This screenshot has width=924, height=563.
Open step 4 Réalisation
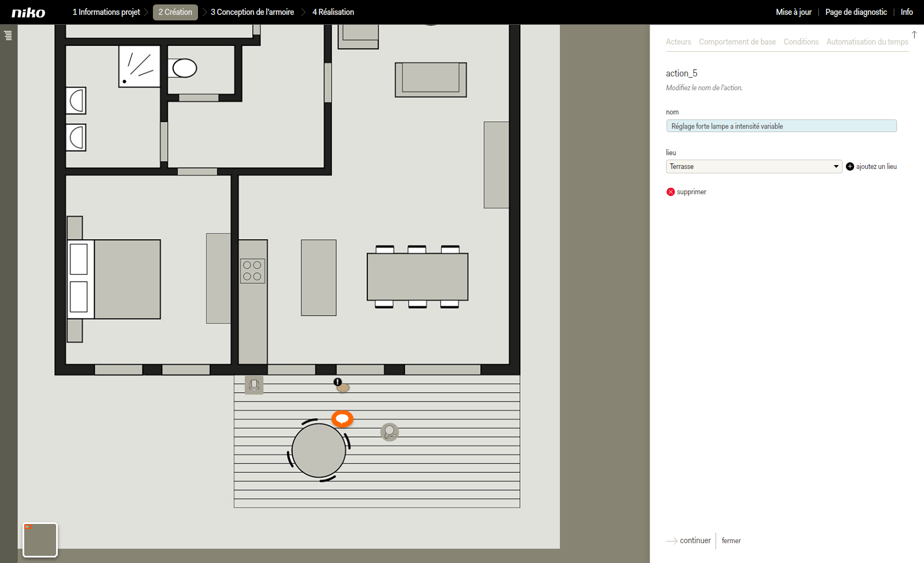333,12
